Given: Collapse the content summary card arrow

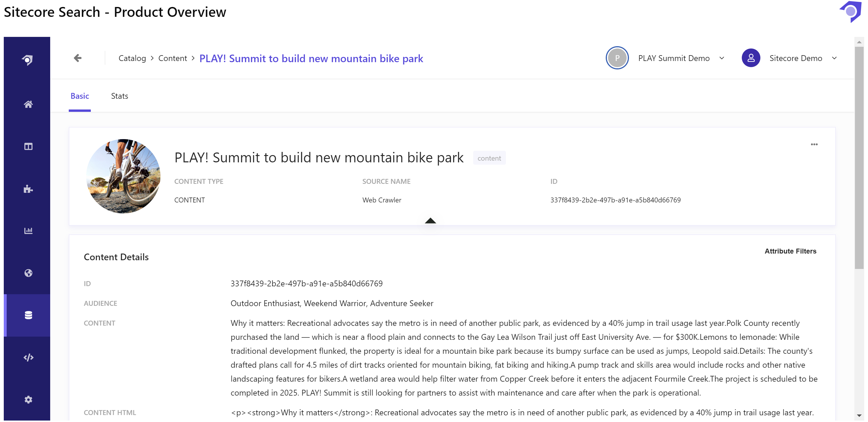Looking at the screenshot, I should click(430, 221).
